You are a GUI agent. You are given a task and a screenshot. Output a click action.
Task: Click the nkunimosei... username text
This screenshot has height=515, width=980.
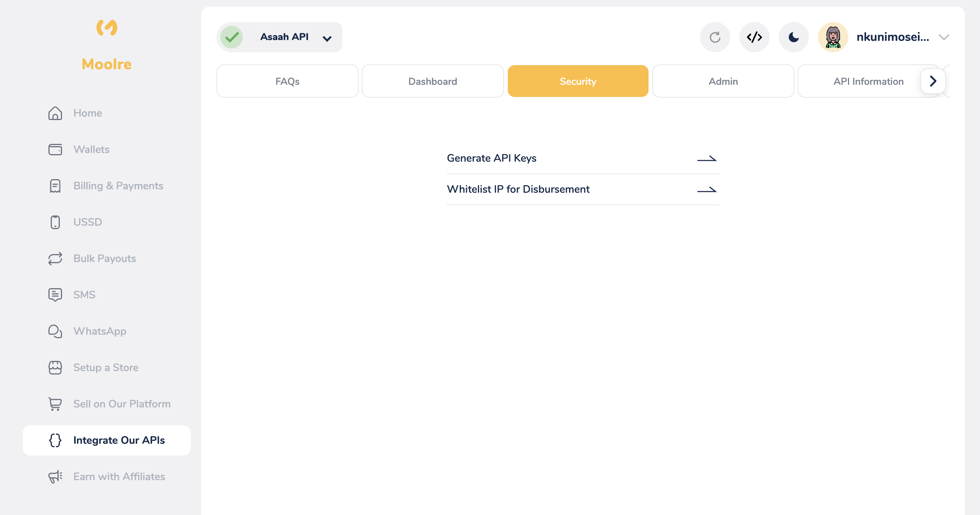893,37
